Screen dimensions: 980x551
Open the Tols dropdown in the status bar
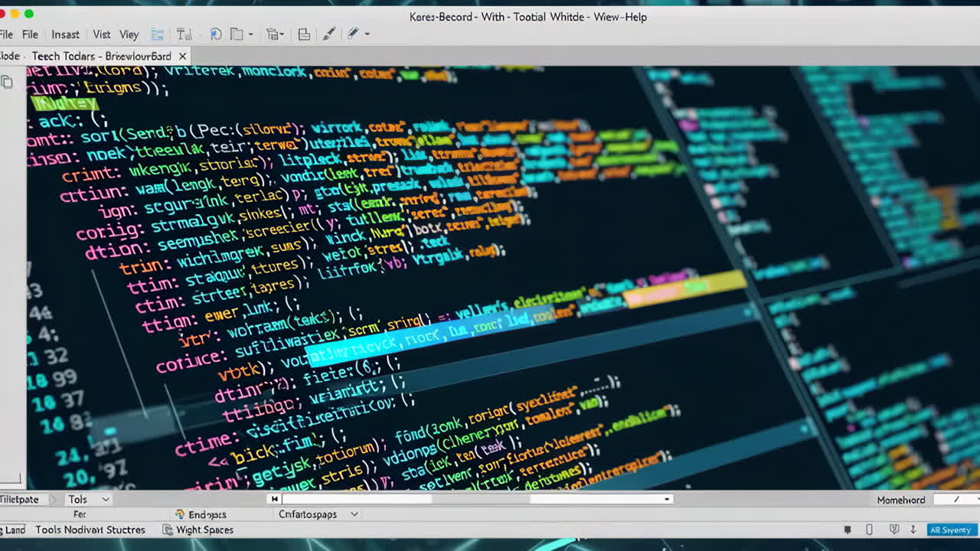87,499
